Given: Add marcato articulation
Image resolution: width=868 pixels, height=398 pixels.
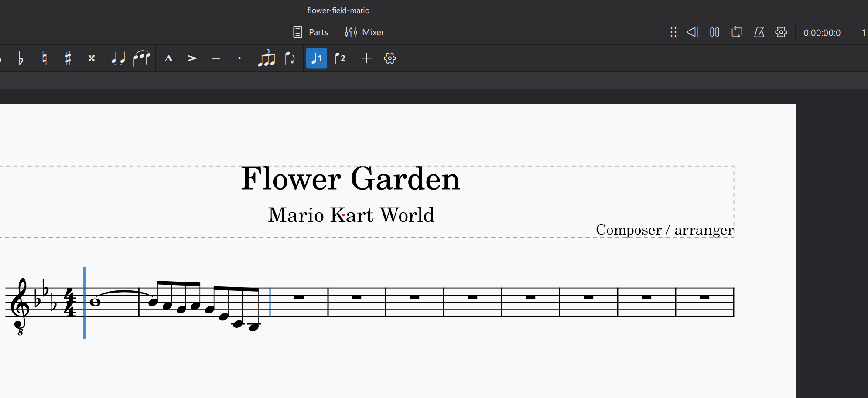Looking at the screenshot, I should [169, 58].
